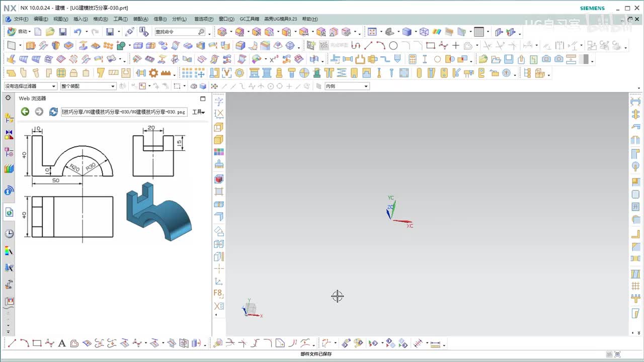Expand the design feature dropdown arrow beside green shape
Image resolution: width=644 pixels, height=362 pixels.
point(129,46)
